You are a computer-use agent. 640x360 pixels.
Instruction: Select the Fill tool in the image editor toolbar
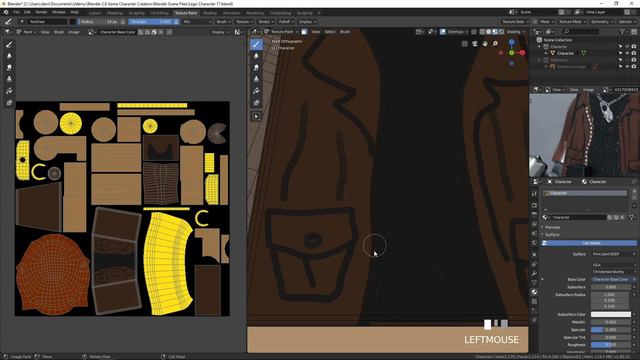pos(9,91)
